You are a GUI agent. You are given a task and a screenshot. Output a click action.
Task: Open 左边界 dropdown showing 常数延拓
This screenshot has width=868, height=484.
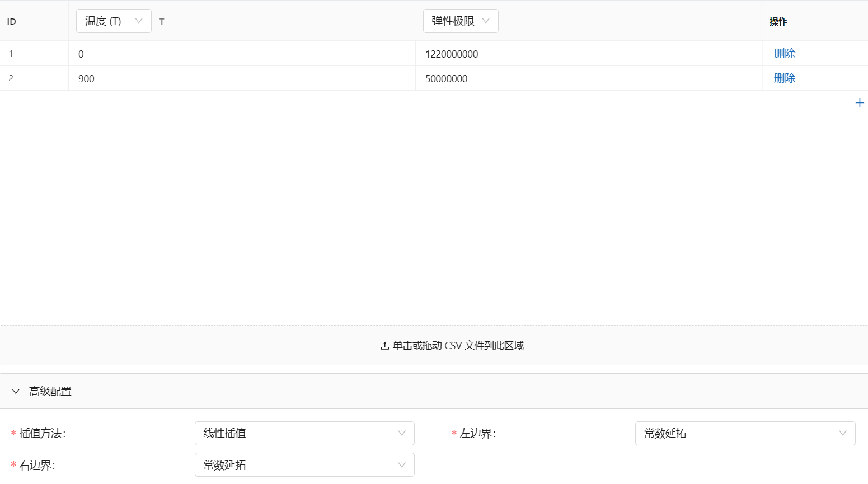point(745,433)
